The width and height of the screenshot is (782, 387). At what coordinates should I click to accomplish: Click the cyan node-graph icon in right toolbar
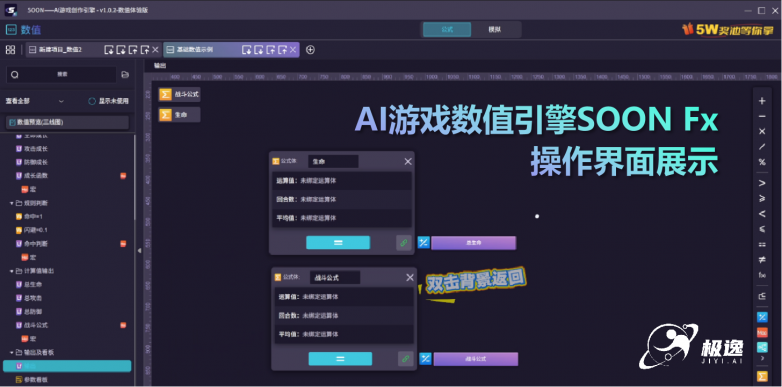[x=762, y=347]
